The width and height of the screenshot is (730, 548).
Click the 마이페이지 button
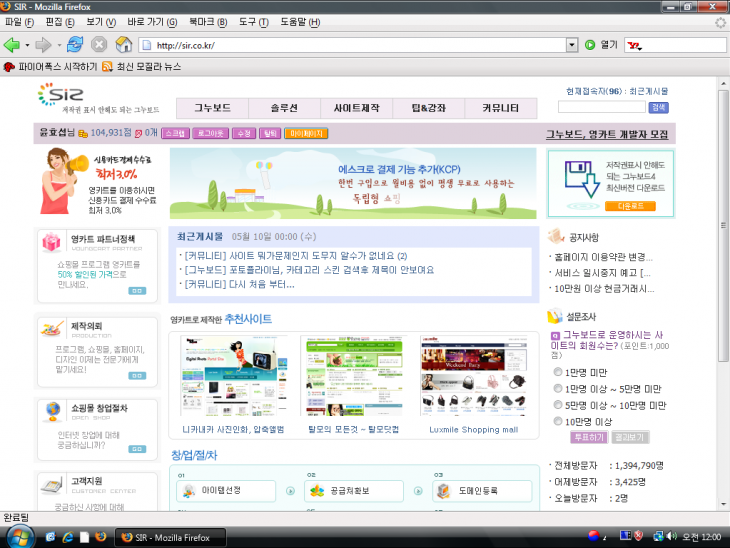(306, 134)
